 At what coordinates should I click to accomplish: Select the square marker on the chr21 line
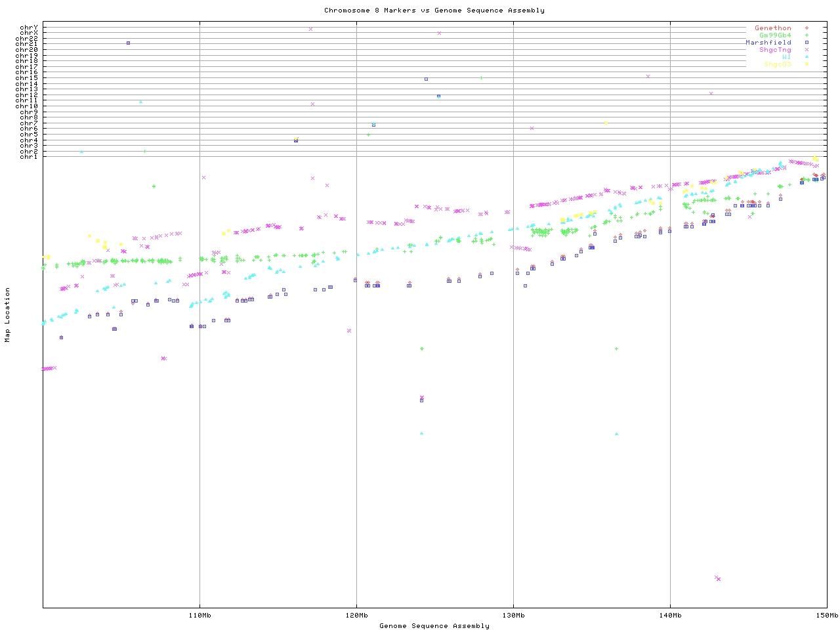tap(128, 43)
